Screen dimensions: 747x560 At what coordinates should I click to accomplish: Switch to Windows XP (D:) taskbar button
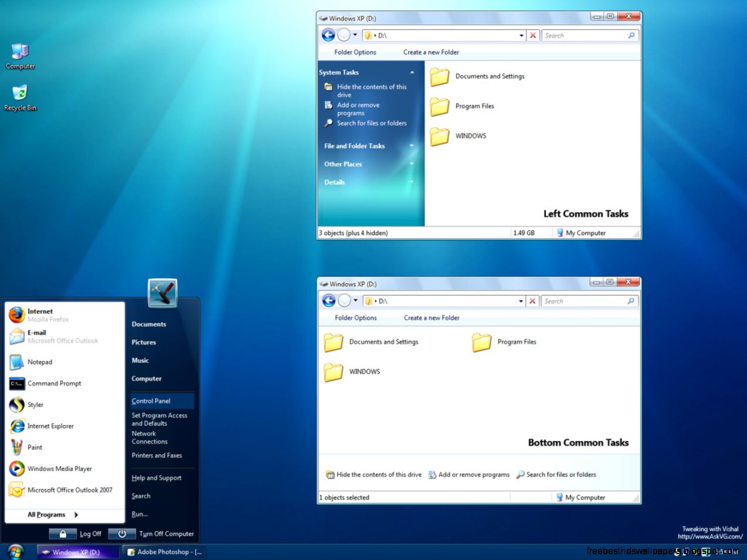[x=79, y=552]
